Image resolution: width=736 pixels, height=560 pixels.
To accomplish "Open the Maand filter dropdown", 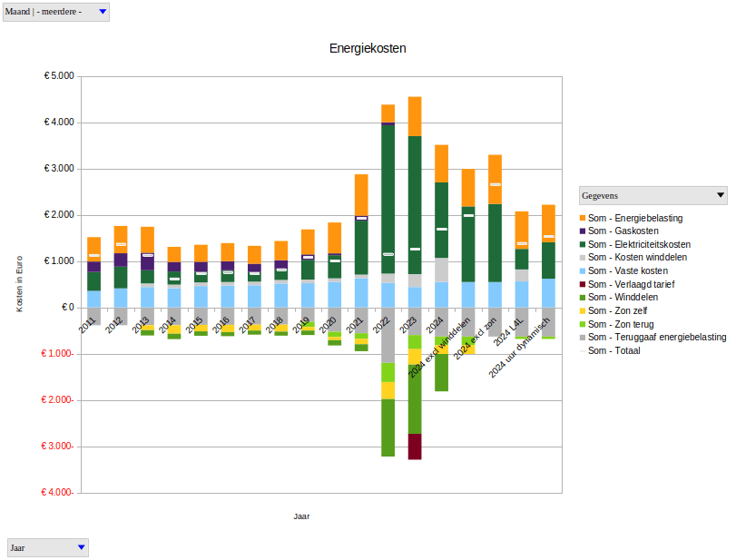I will click(x=102, y=12).
